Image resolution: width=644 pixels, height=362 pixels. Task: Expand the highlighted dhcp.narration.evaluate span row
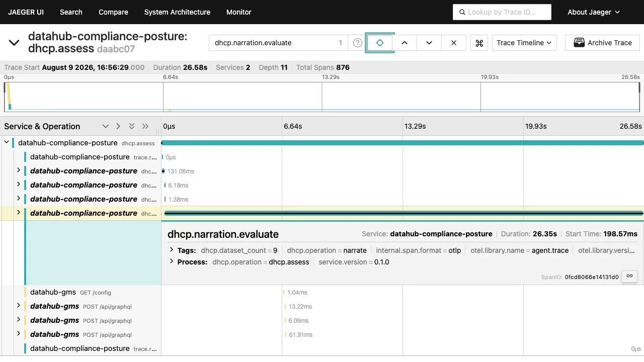(x=19, y=213)
